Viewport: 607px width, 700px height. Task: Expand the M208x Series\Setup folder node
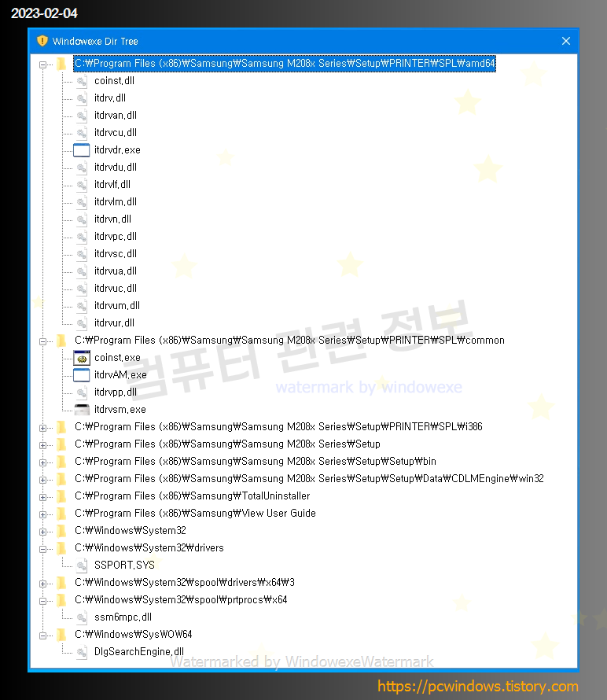(42, 445)
